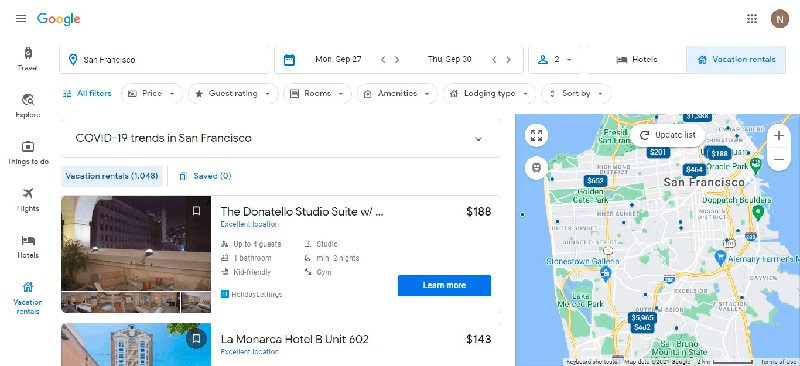Click the San Francisco location field
The width and height of the screenshot is (800, 366).
click(x=165, y=60)
